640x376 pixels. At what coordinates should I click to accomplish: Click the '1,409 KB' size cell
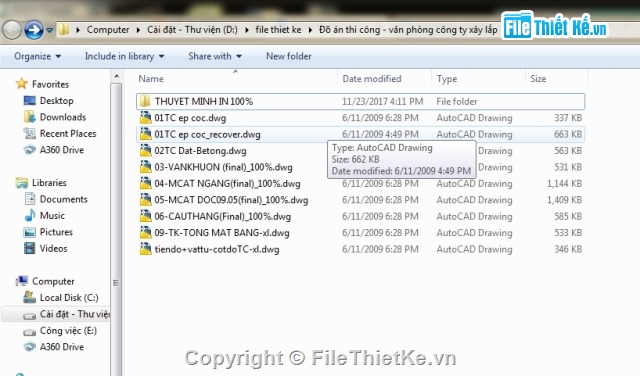[x=564, y=200]
